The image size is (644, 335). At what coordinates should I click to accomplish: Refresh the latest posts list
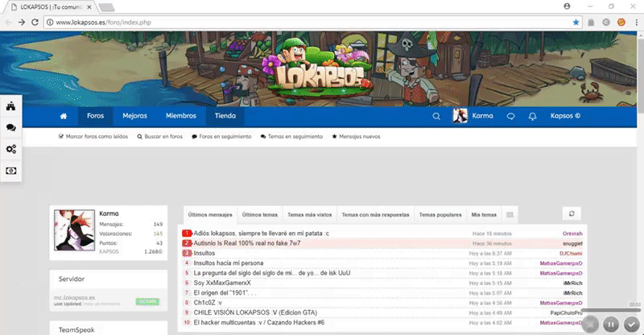[572, 213]
